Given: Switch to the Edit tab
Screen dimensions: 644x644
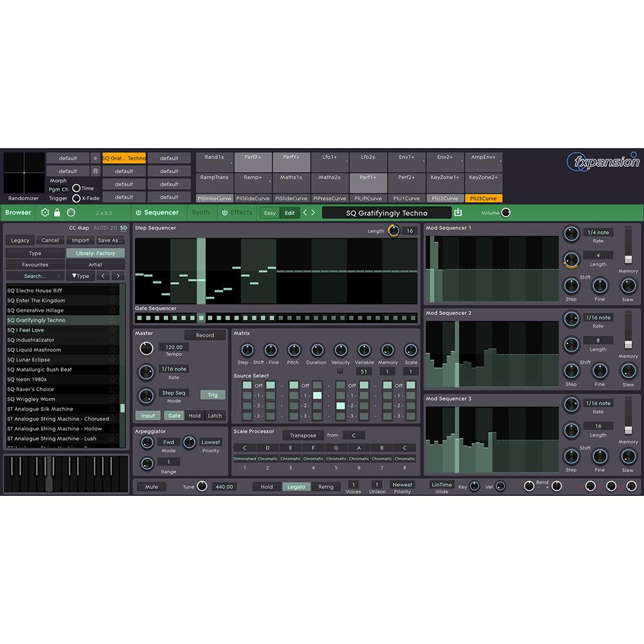Looking at the screenshot, I should [x=289, y=213].
